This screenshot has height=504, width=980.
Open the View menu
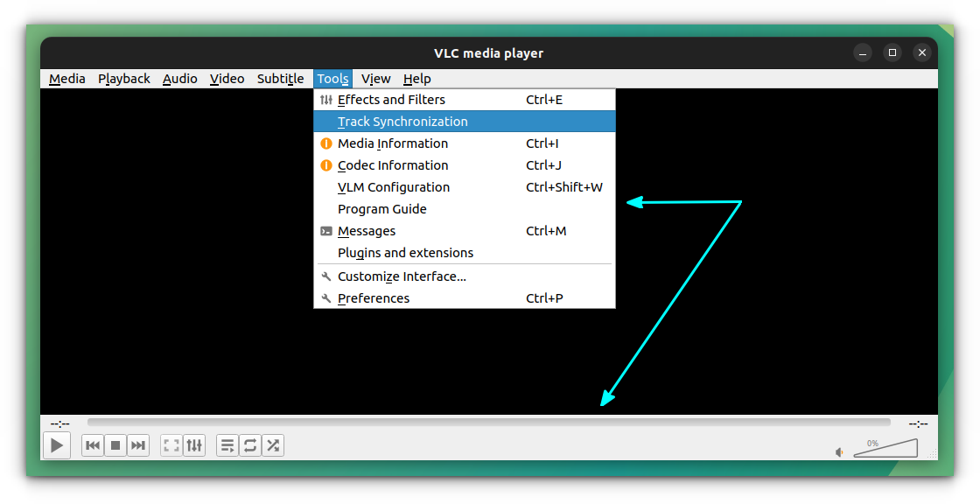pos(375,79)
